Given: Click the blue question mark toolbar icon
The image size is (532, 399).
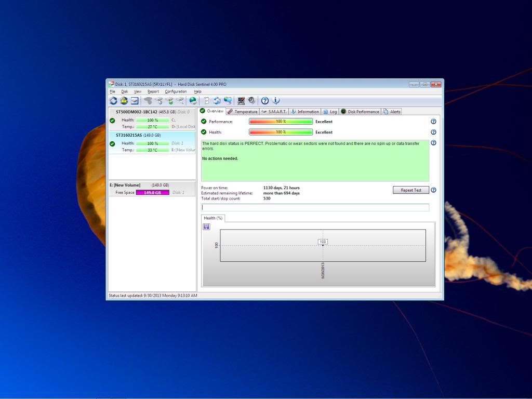Looking at the screenshot, I should (265, 101).
